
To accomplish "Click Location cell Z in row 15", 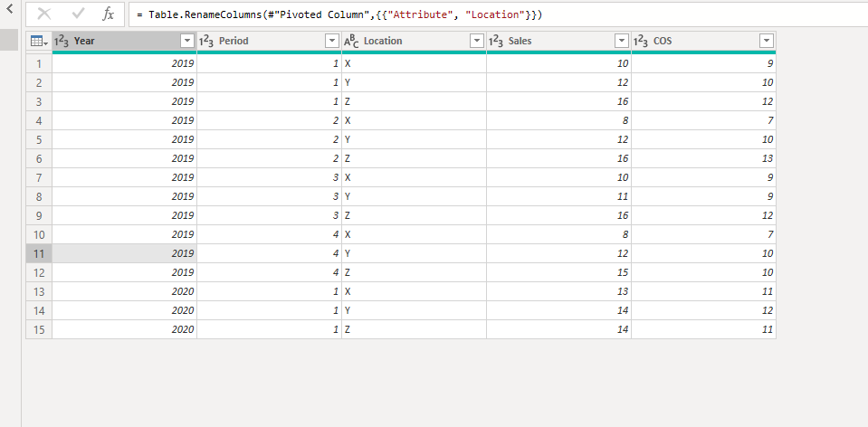I will [414, 329].
